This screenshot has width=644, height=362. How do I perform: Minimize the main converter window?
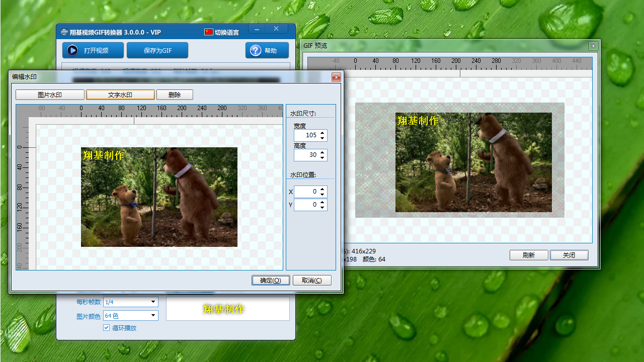[257, 29]
